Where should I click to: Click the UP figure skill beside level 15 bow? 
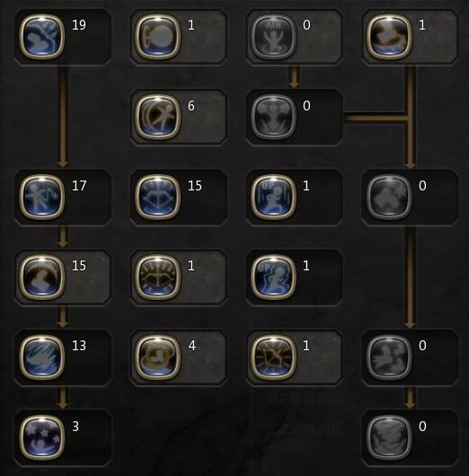(x=273, y=197)
